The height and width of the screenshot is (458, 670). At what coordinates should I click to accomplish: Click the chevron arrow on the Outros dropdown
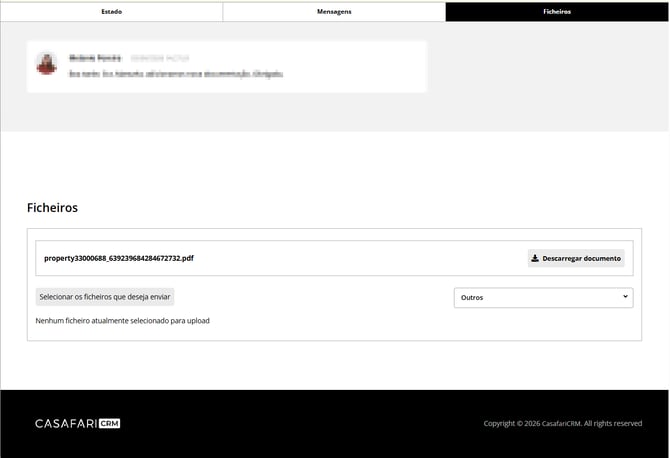(x=625, y=297)
